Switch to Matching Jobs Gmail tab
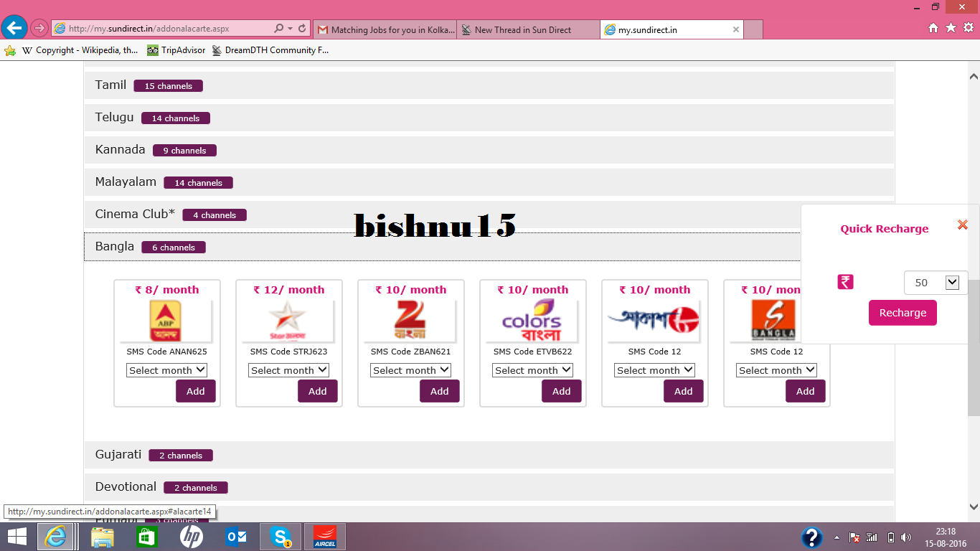This screenshot has width=980, height=551. (385, 29)
